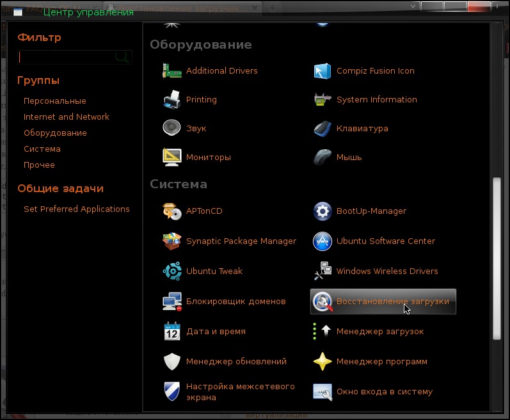Launch the Synaptic Package Manager icon
Image resolution: width=510 pixels, height=420 pixels.
tap(171, 241)
